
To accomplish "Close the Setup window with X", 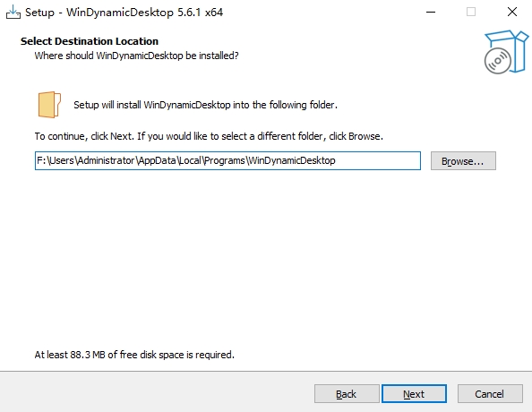I will click(x=512, y=13).
